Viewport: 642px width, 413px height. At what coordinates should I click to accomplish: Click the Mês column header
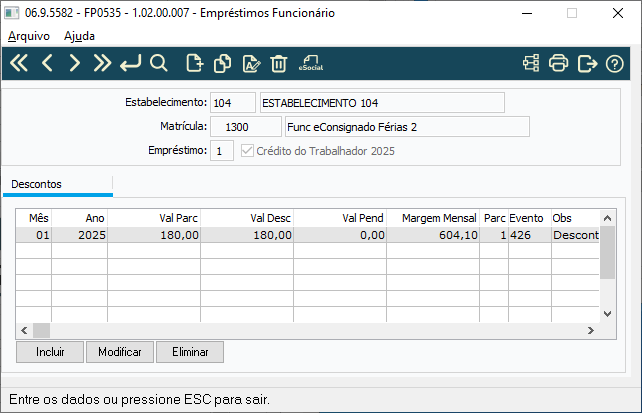coord(34,218)
